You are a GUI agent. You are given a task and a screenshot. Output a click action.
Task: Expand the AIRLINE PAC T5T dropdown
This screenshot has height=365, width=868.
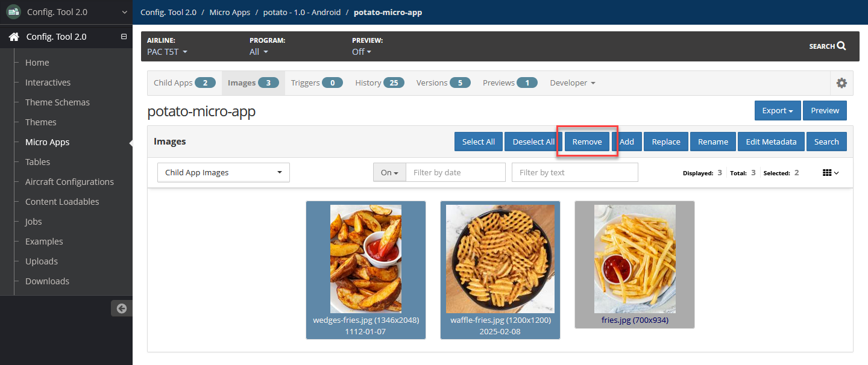coord(167,52)
